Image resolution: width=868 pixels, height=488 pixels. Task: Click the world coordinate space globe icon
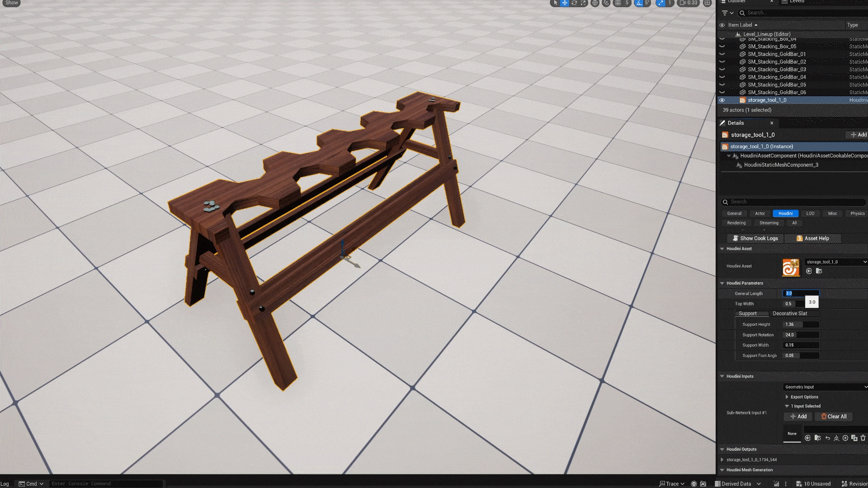coord(595,3)
